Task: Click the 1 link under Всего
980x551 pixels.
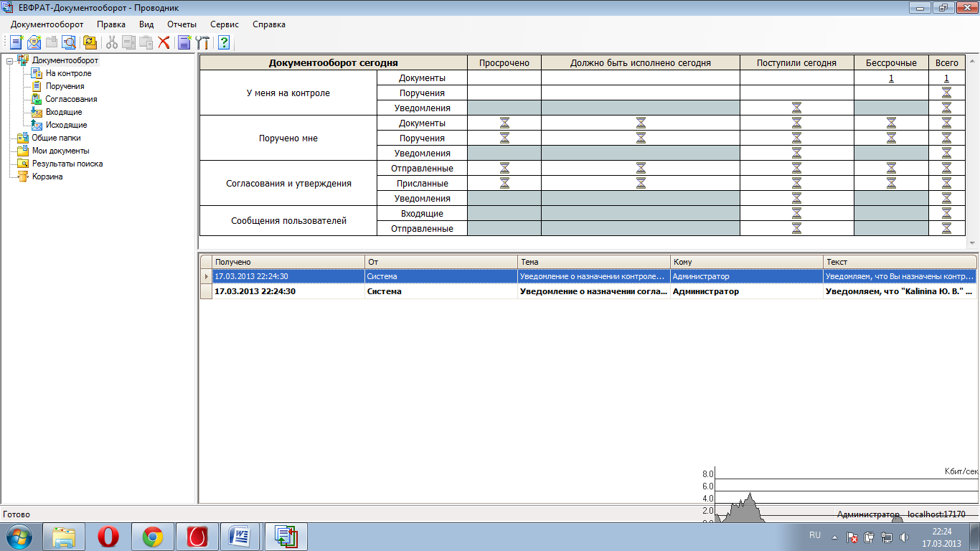Action: click(x=946, y=78)
